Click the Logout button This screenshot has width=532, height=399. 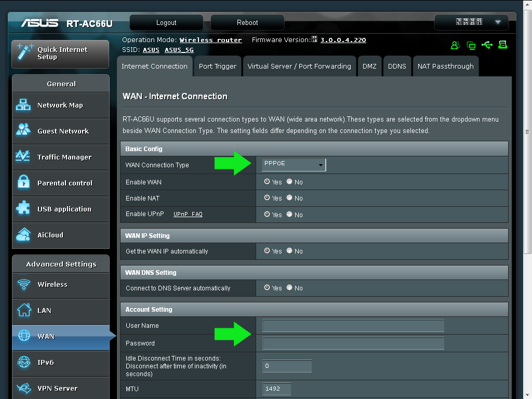pos(166,22)
